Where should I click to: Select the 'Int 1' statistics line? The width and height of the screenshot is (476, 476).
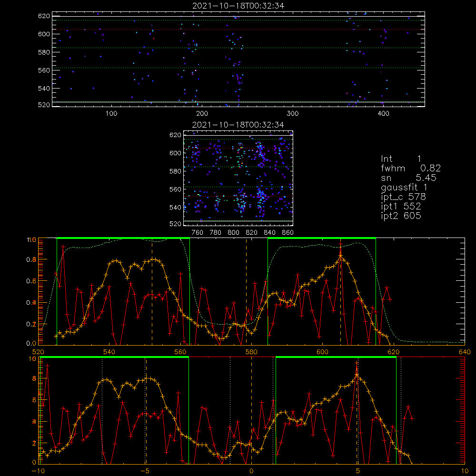click(x=401, y=159)
